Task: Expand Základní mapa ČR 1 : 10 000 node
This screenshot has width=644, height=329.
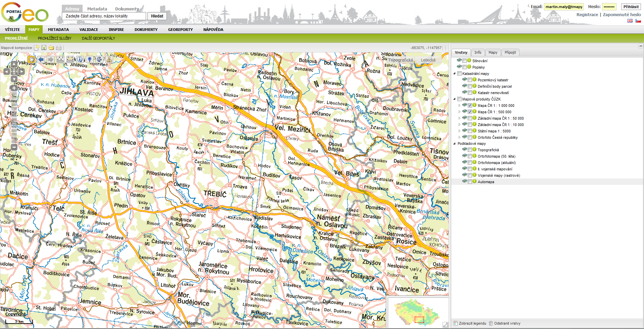Action: coord(460,125)
